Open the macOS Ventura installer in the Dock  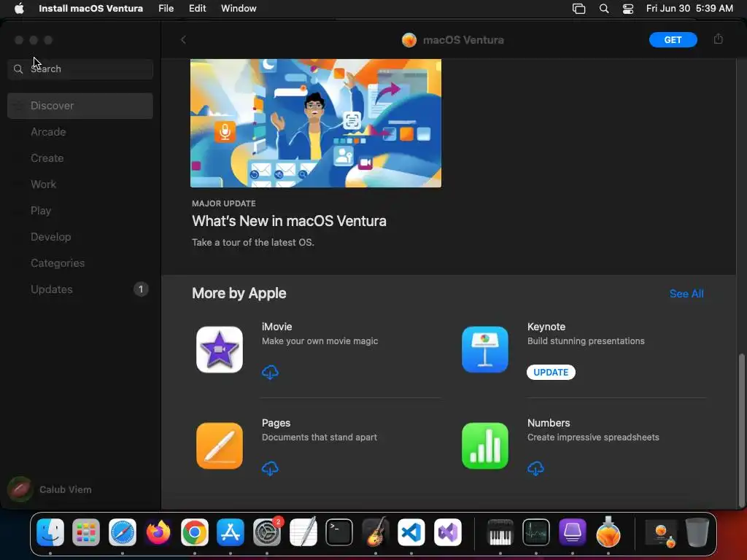pos(608,532)
